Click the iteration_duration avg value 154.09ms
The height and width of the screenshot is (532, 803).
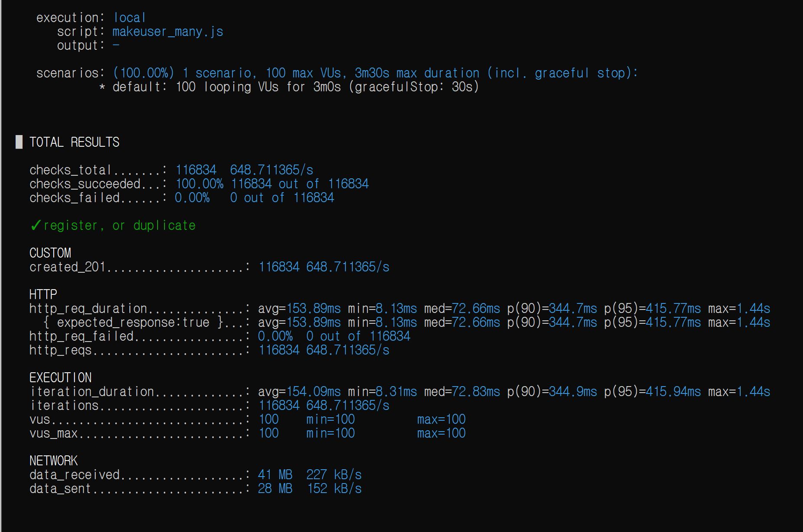coord(313,392)
